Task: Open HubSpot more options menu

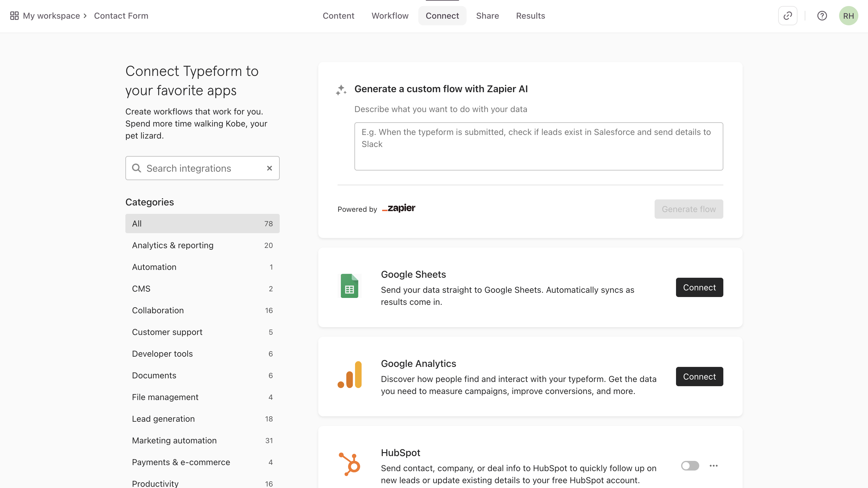Action: [713, 466]
